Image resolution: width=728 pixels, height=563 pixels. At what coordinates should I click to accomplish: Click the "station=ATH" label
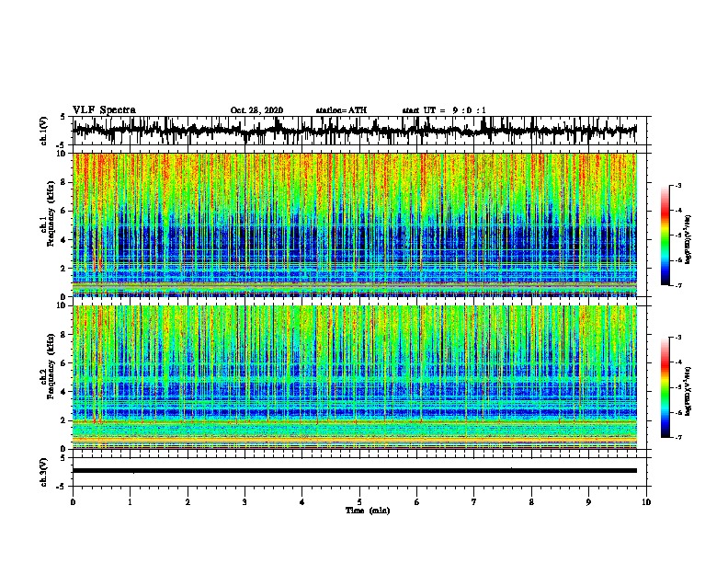click(x=341, y=110)
